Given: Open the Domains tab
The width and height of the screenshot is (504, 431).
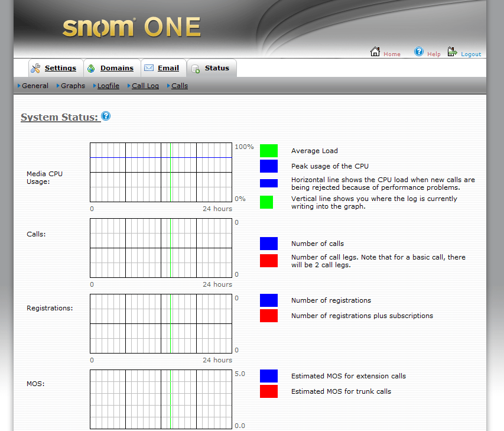Looking at the screenshot, I should 116,68.
